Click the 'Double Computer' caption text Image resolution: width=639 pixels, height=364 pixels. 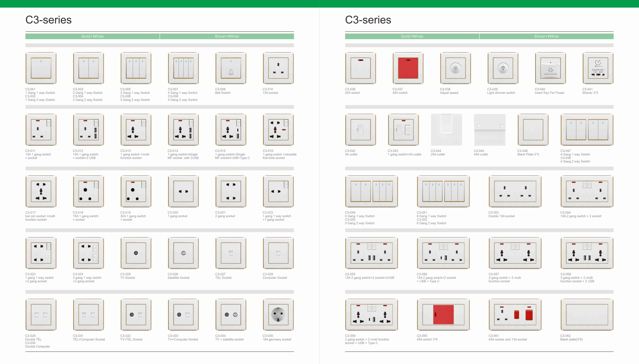pyautogui.click(x=38, y=346)
